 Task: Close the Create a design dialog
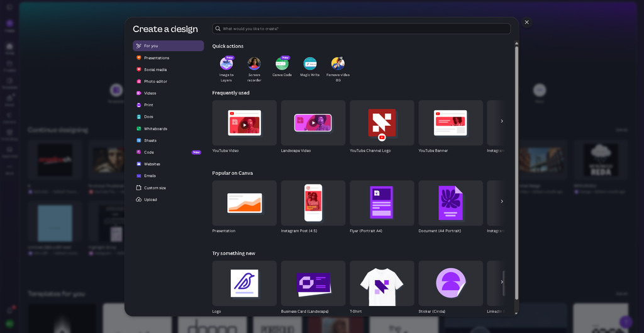[526, 22]
